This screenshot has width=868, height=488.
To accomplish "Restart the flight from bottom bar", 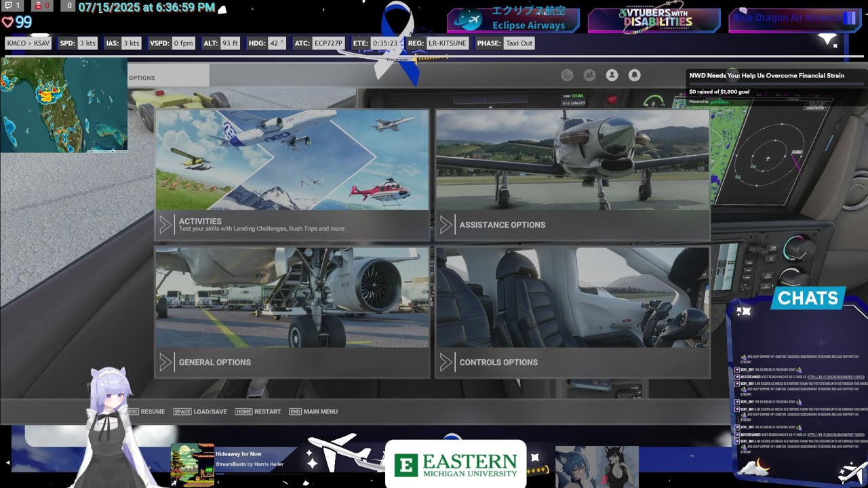I will click(x=258, y=411).
